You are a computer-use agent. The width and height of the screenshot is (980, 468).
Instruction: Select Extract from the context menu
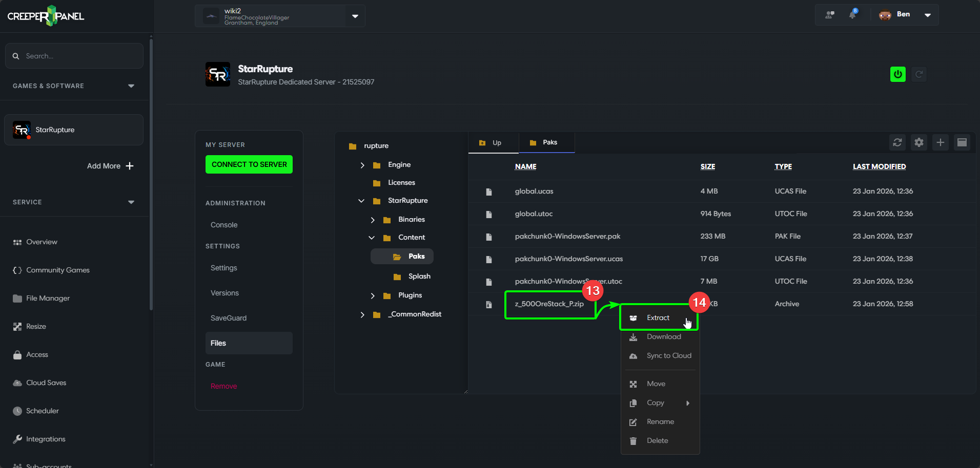658,317
